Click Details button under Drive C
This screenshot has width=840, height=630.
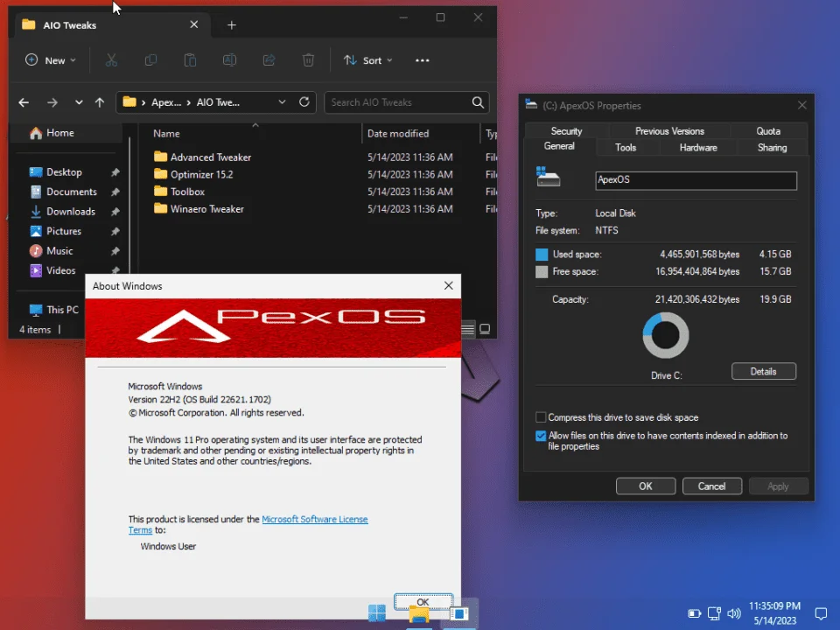point(763,371)
